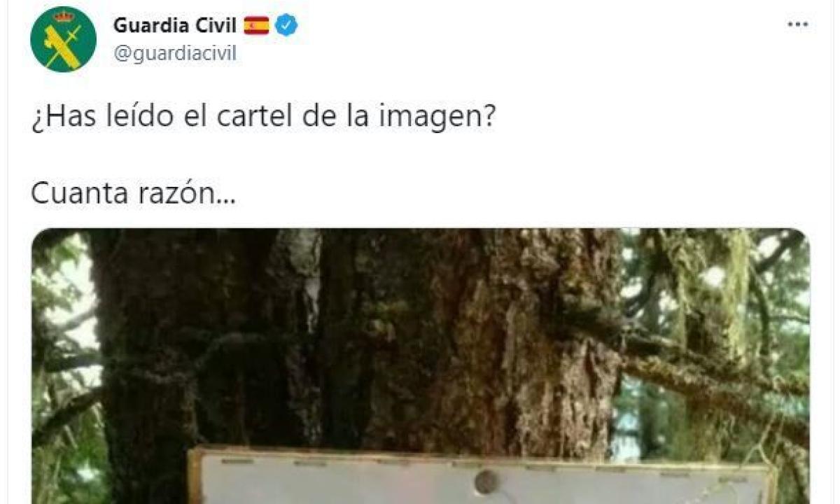Open the three-dot more options menu
The height and width of the screenshot is (504, 840).
coord(797,24)
